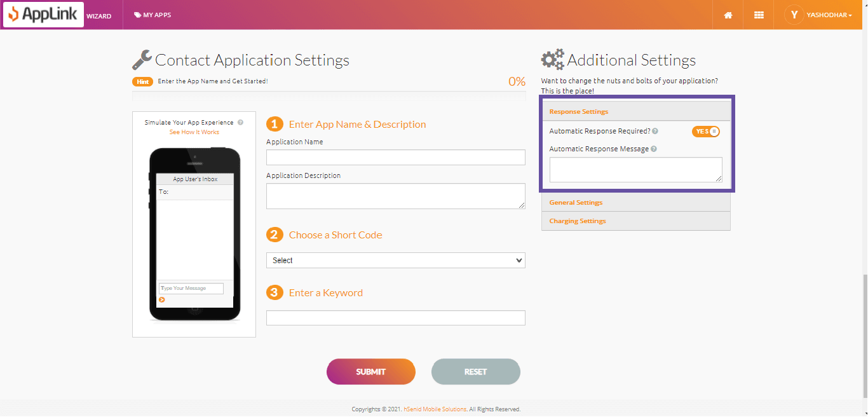This screenshot has height=417, width=868.
Task: Focus the Application Name field
Action: (396, 157)
